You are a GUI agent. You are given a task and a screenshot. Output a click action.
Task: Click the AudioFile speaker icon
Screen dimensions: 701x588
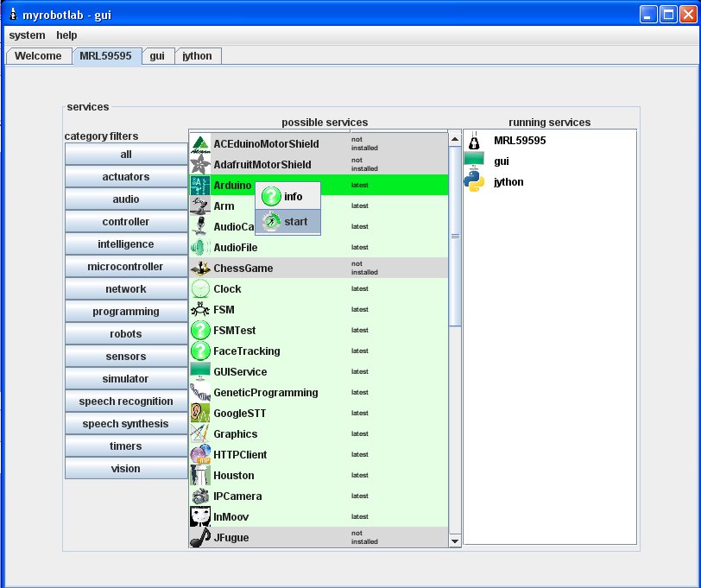click(199, 248)
